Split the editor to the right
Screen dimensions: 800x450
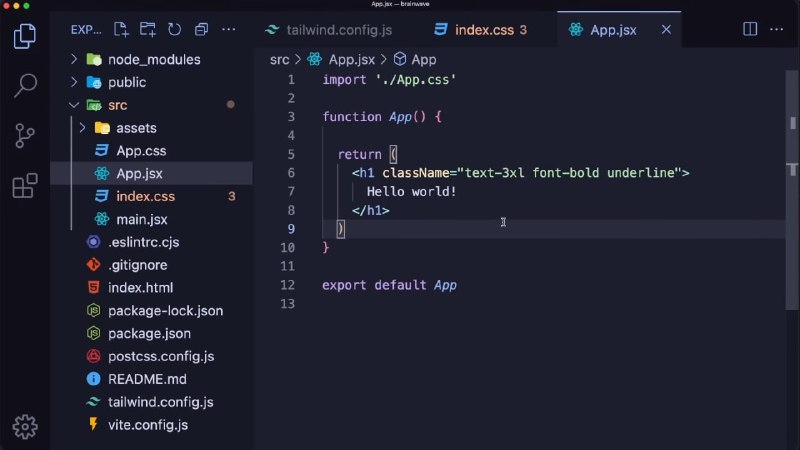pos(750,29)
